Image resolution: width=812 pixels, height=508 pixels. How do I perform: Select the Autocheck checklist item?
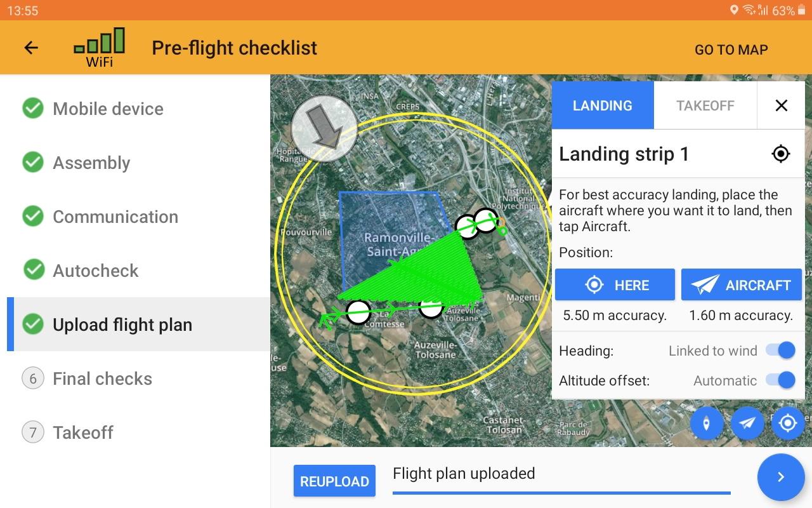click(x=95, y=271)
